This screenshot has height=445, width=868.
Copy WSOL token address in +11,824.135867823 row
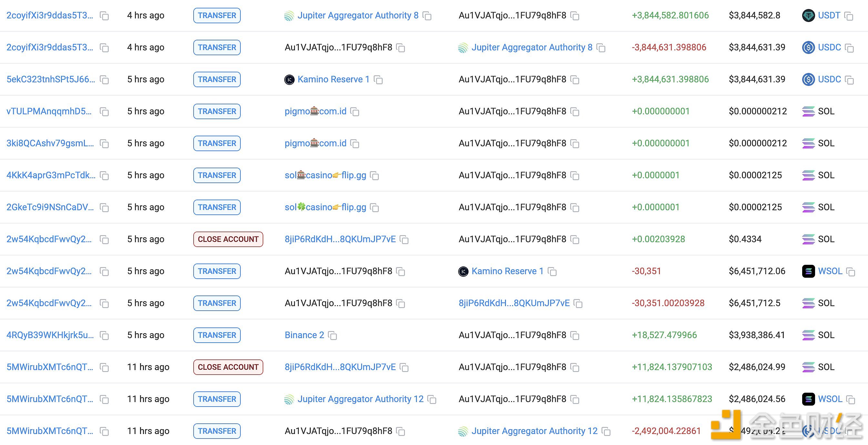851,399
